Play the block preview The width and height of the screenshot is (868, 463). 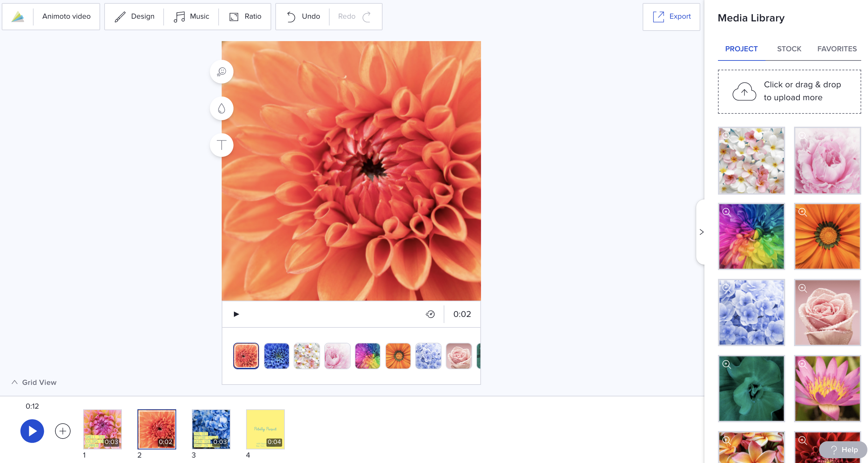pos(236,314)
